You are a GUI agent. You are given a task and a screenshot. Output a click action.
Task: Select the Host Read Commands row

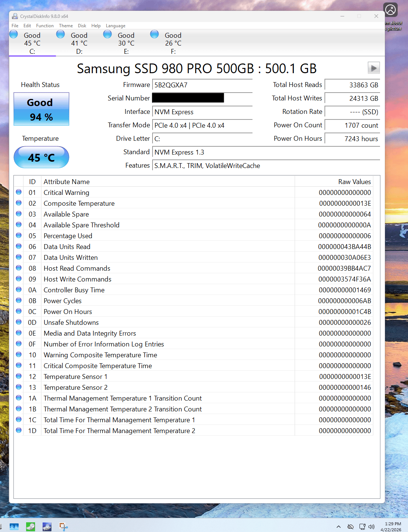point(193,268)
